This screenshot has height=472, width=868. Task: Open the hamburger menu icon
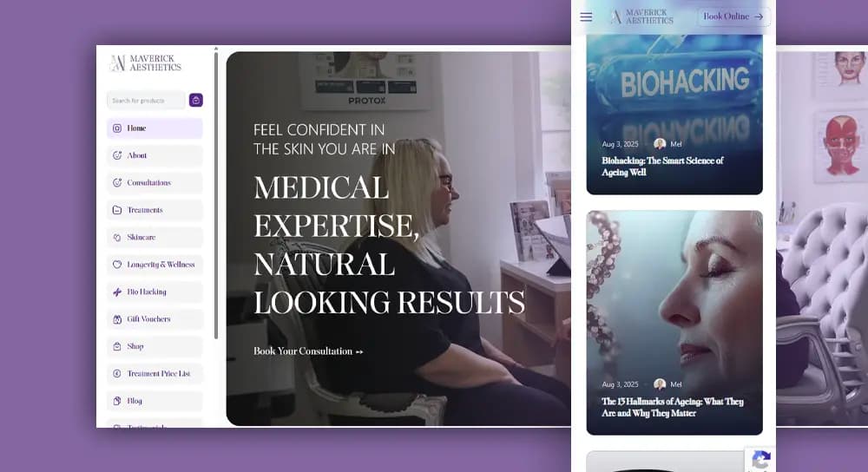(586, 17)
